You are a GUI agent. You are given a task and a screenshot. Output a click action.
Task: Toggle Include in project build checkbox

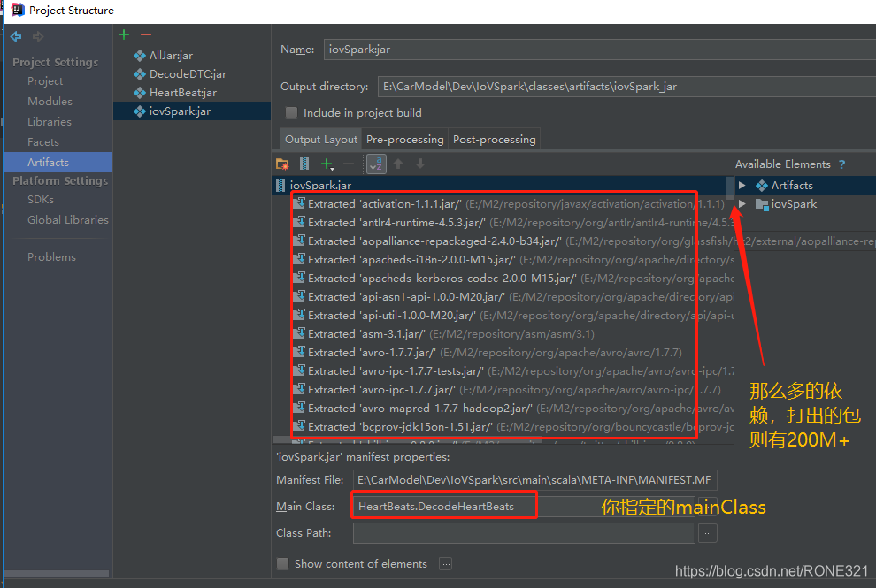(x=292, y=113)
